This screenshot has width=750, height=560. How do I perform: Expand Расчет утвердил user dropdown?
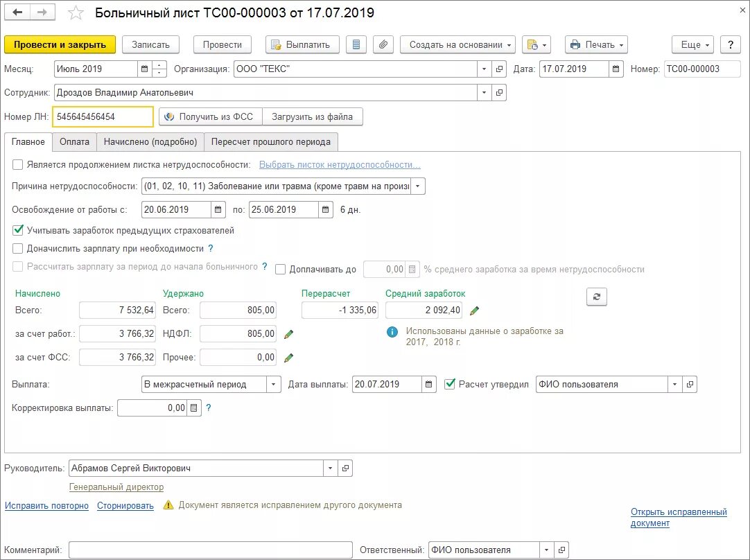coord(674,384)
